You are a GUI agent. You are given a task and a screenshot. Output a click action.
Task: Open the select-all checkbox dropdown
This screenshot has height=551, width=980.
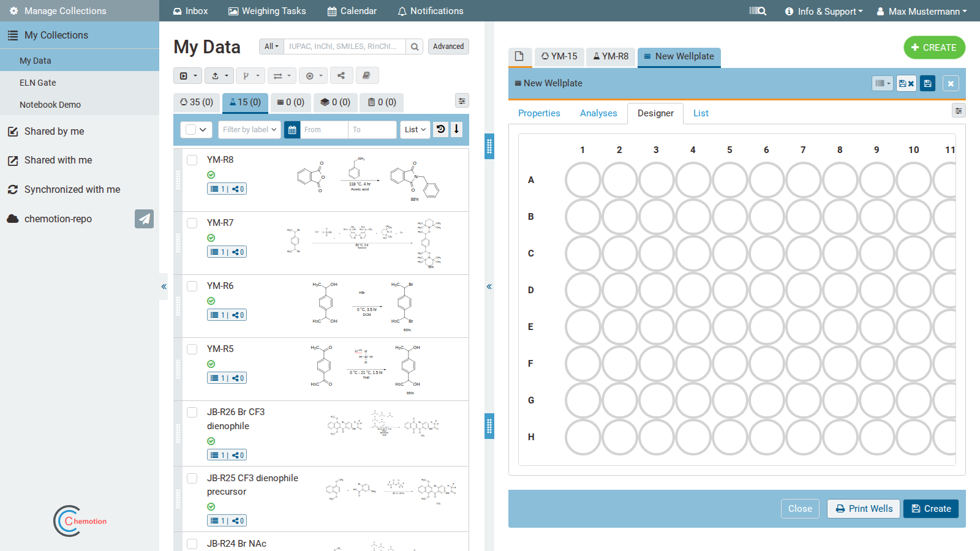196,130
